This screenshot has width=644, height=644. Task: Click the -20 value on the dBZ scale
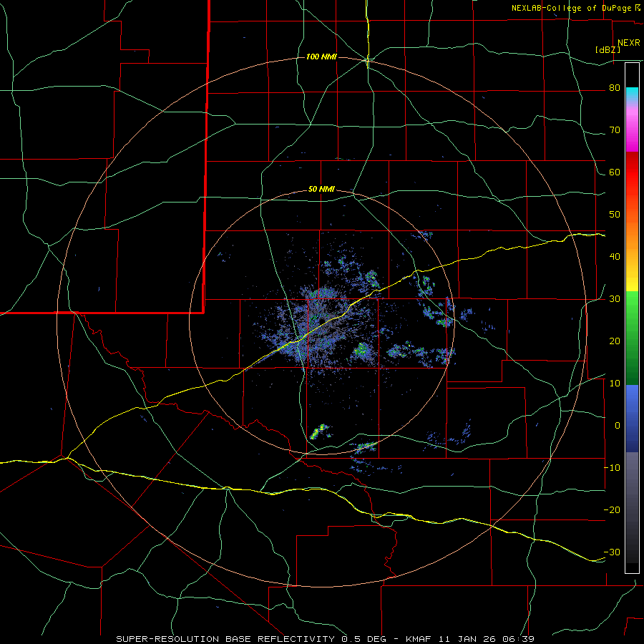point(612,510)
